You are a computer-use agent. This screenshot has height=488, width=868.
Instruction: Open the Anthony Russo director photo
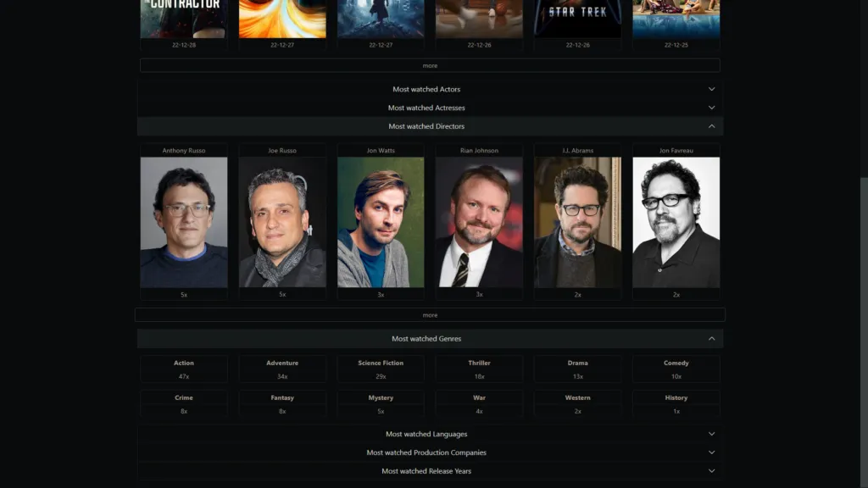pyautogui.click(x=184, y=222)
